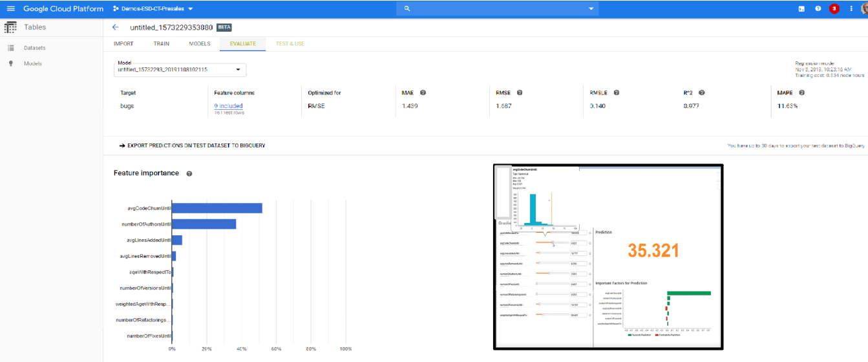Click the search magnifier icon
The image size is (868, 362).
407,9
